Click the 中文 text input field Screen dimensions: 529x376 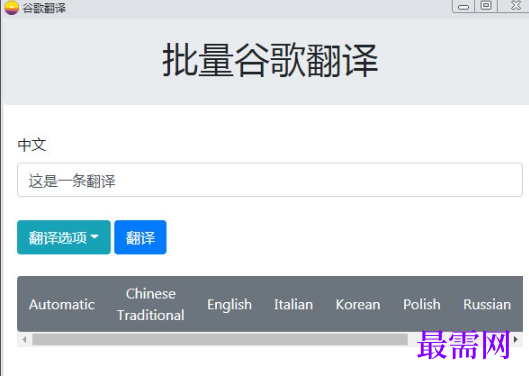270,180
